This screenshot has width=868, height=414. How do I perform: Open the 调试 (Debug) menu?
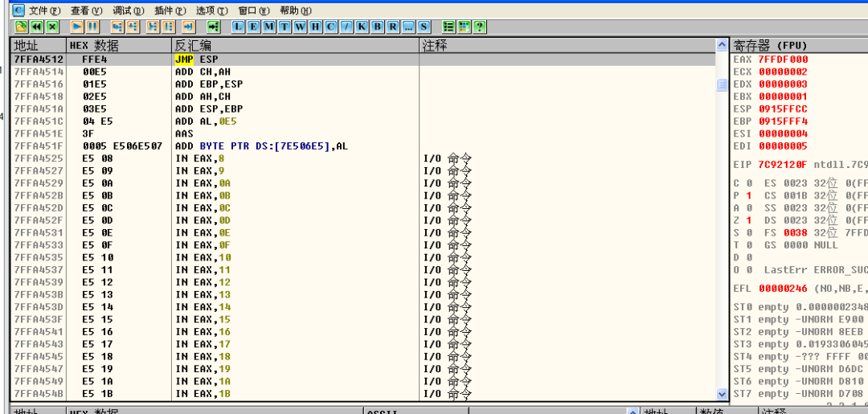129,10
